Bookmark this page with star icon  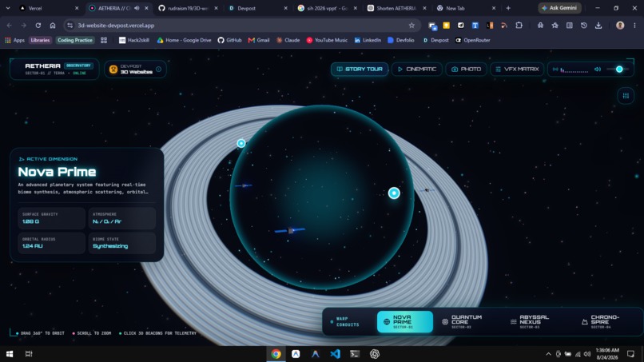[x=411, y=26]
